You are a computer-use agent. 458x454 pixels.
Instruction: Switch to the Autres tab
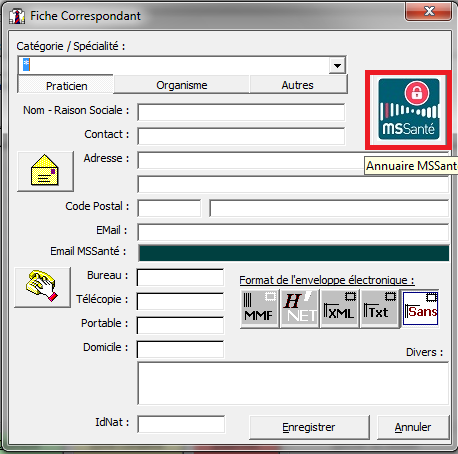[x=298, y=85]
